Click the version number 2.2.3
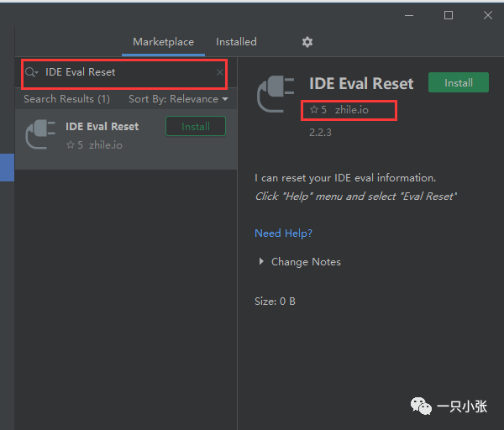504x430 pixels. point(320,133)
